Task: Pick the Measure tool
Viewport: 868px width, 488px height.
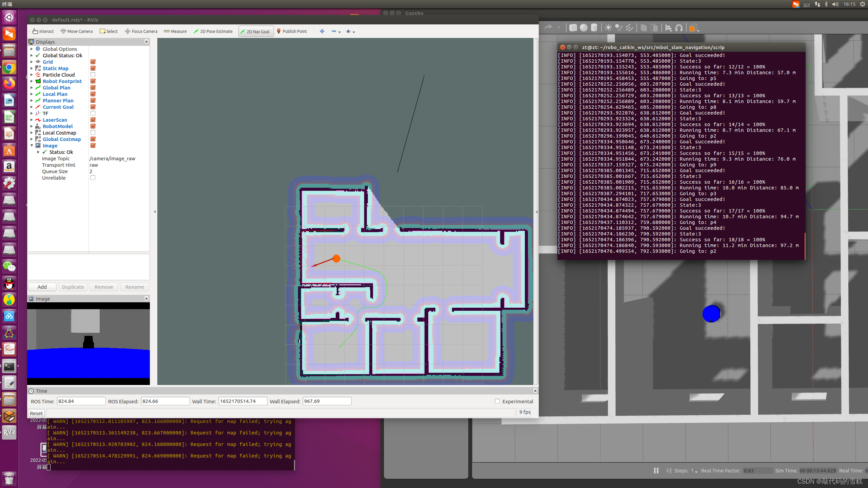Action: 175,31
